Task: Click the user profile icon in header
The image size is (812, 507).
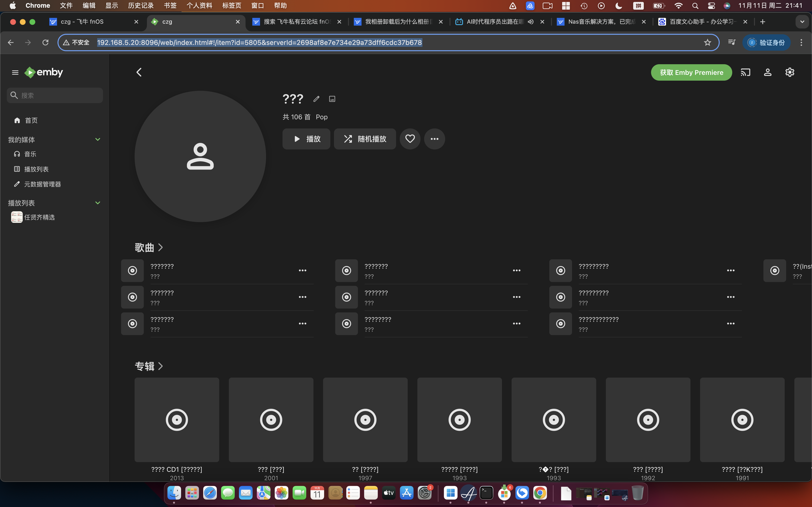Action: [x=767, y=72]
